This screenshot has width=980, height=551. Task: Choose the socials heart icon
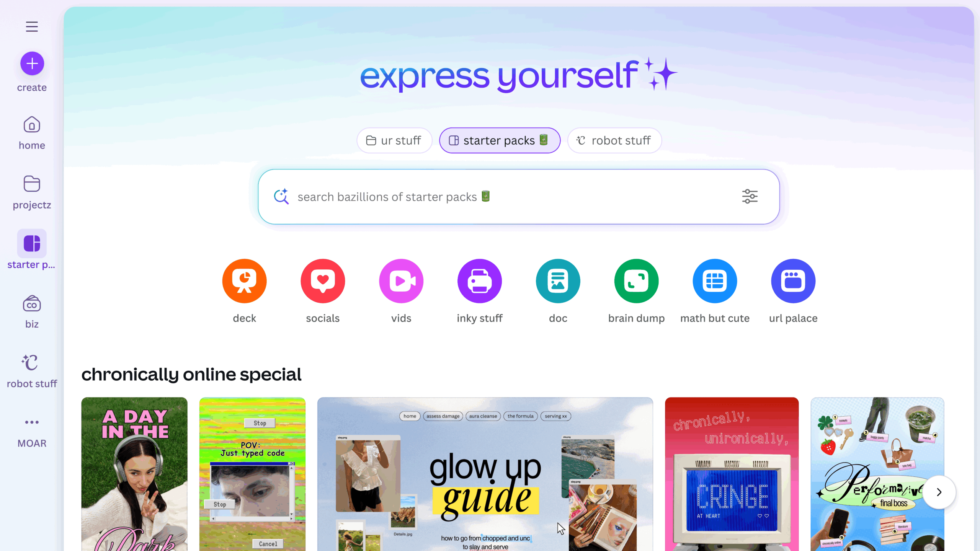(323, 281)
